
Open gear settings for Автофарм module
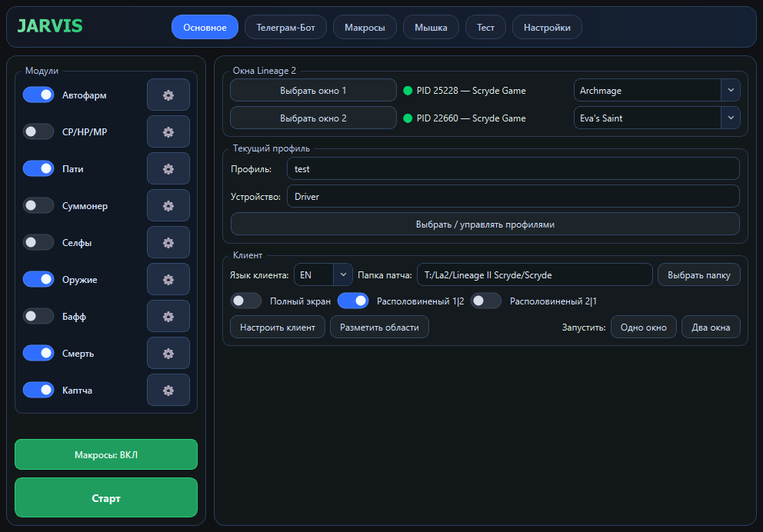click(168, 95)
